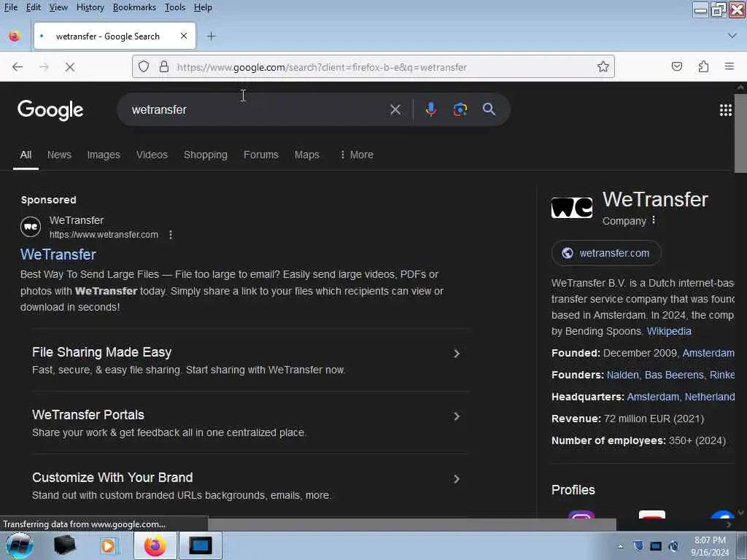Viewport: 747px width, 560px height.
Task: Click the Google search text field
Action: point(258,109)
